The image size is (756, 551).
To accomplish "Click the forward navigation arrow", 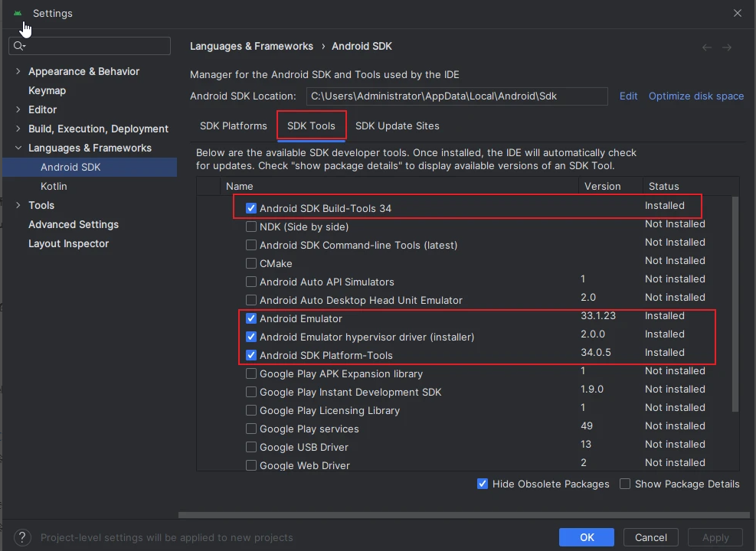I will [x=727, y=47].
